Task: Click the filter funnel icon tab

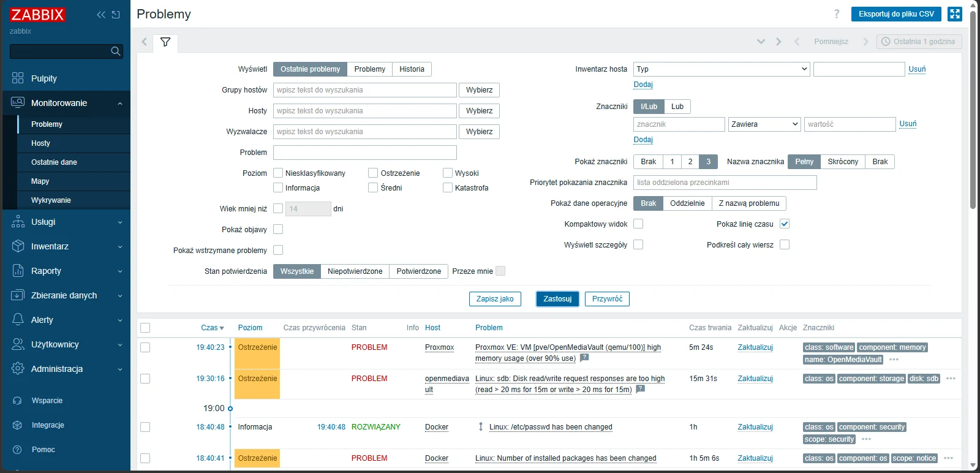Action: click(165, 42)
